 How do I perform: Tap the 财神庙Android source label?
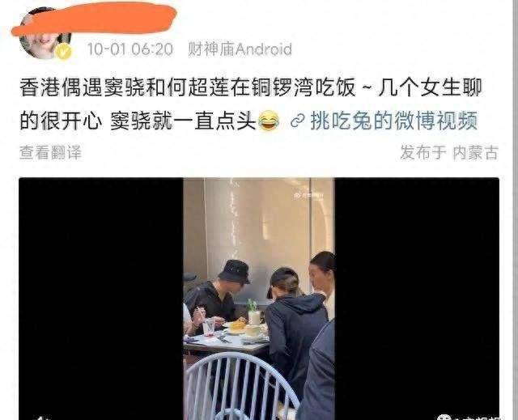pos(240,49)
